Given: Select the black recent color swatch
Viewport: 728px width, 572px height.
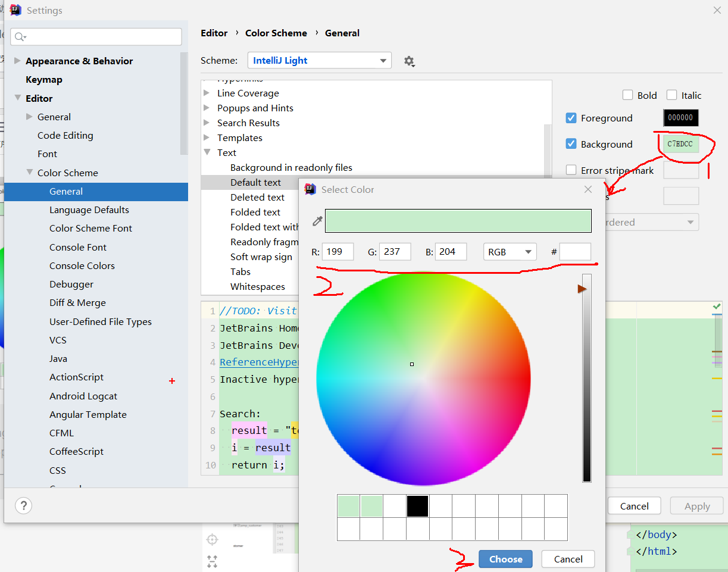Looking at the screenshot, I should (417, 506).
